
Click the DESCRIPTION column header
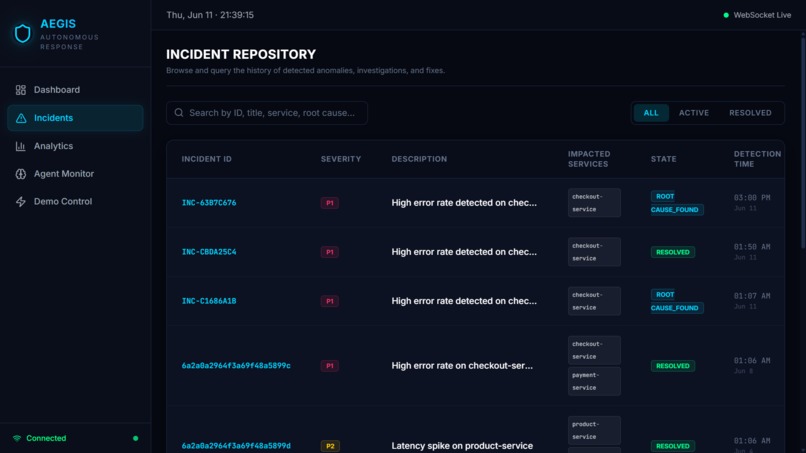pyautogui.click(x=419, y=159)
